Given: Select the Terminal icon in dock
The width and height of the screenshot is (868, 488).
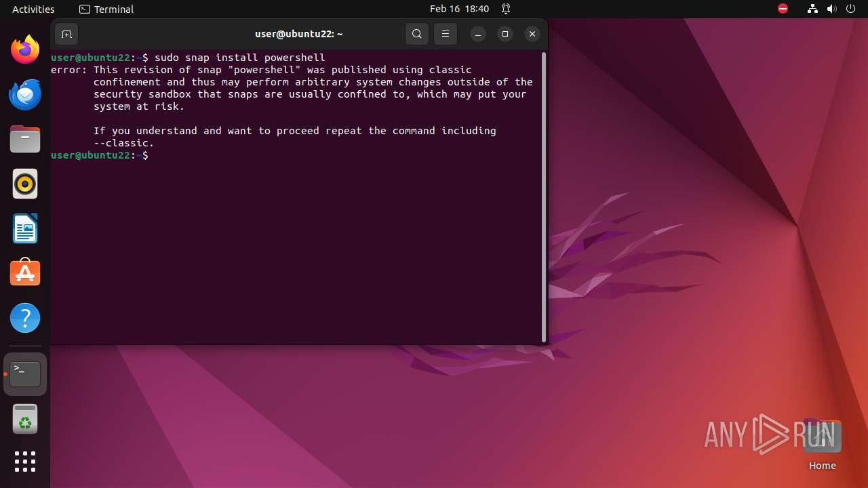Looking at the screenshot, I should tap(25, 373).
